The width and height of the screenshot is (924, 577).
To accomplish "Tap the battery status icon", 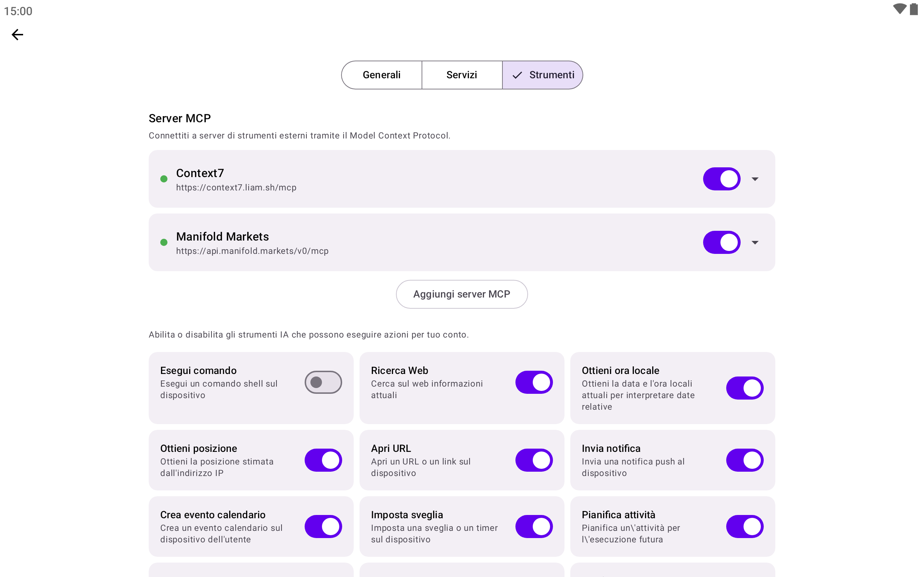I will coord(914,9).
